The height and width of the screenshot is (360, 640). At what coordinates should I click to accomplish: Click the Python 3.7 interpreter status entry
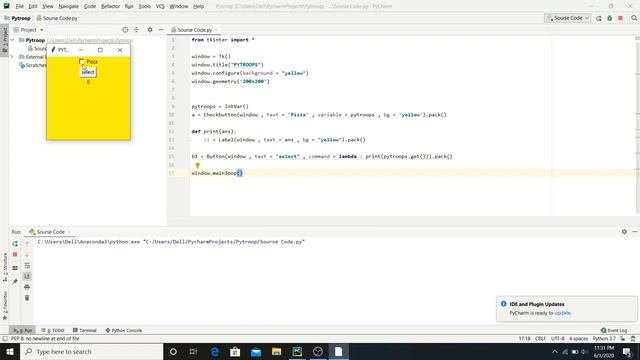pos(604,339)
